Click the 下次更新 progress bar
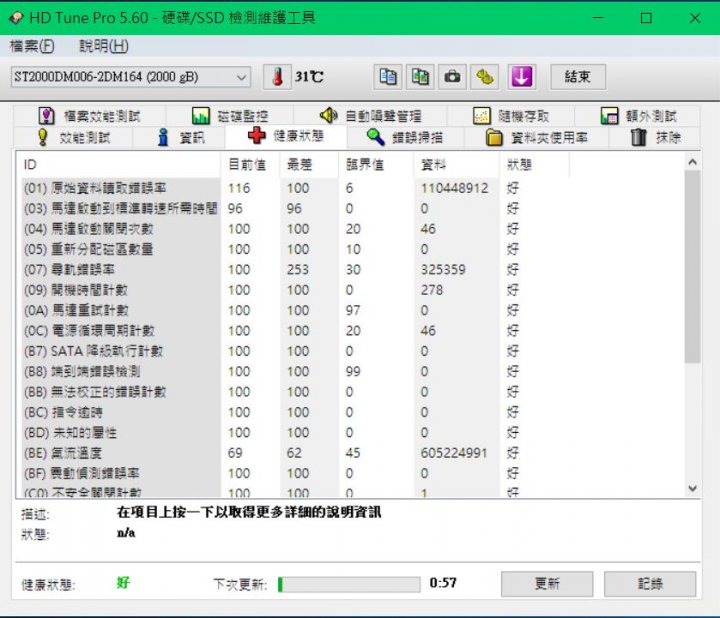The height and width of the screenshot is (618, 720). (349, 584)
